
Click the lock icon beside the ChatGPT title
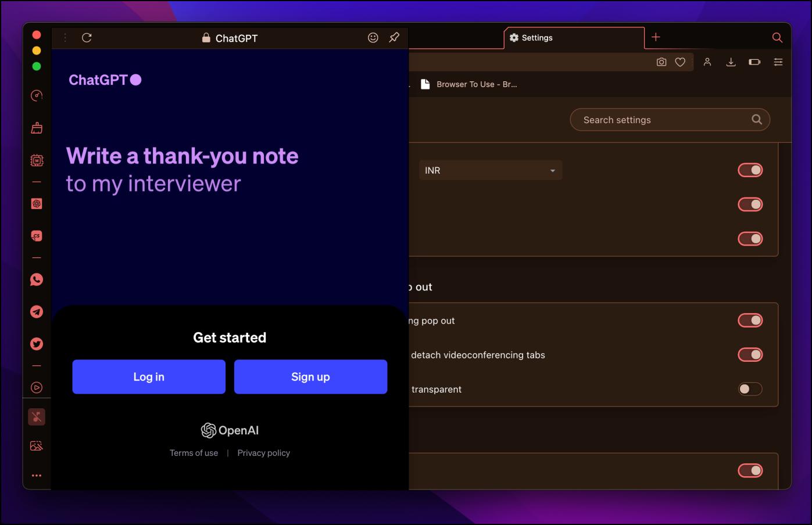206,38
